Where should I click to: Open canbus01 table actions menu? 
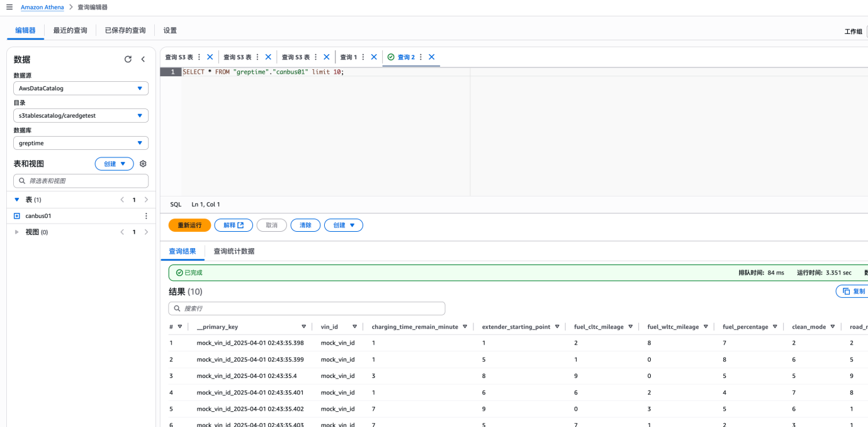tap(146, 216)
